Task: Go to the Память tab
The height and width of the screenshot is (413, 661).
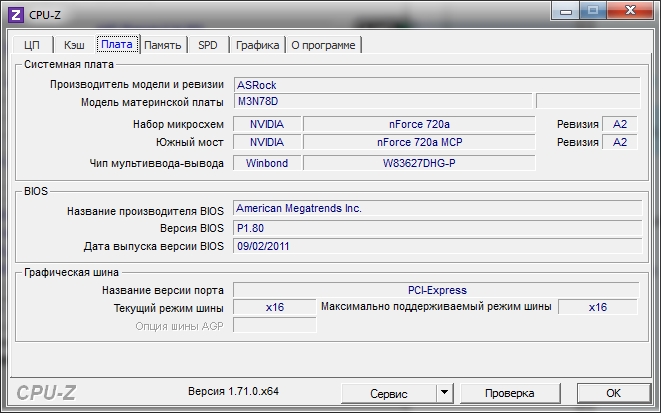Action: (163, 45)
